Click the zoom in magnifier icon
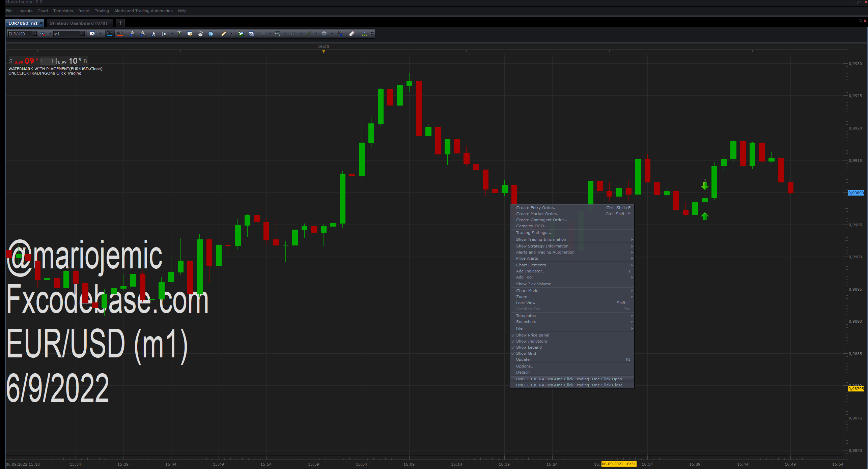 coord(132,34)
